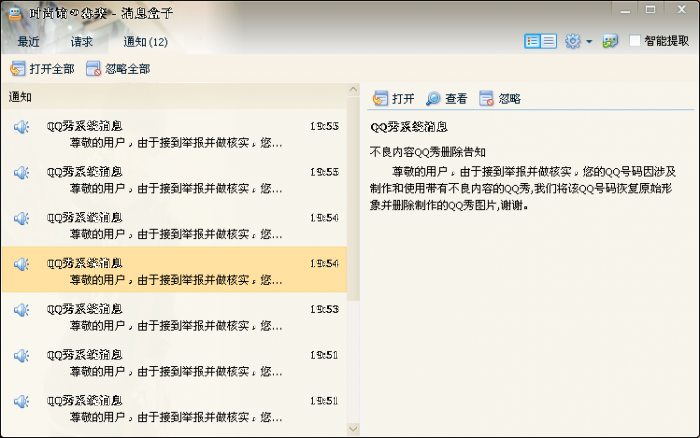Select the detailed list view icon
This screenshot has height=438, width=700.
coord(532,41)
